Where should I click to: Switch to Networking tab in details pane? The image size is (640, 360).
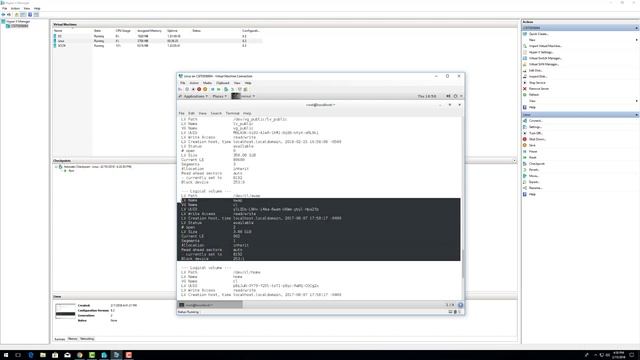[87, 339]
